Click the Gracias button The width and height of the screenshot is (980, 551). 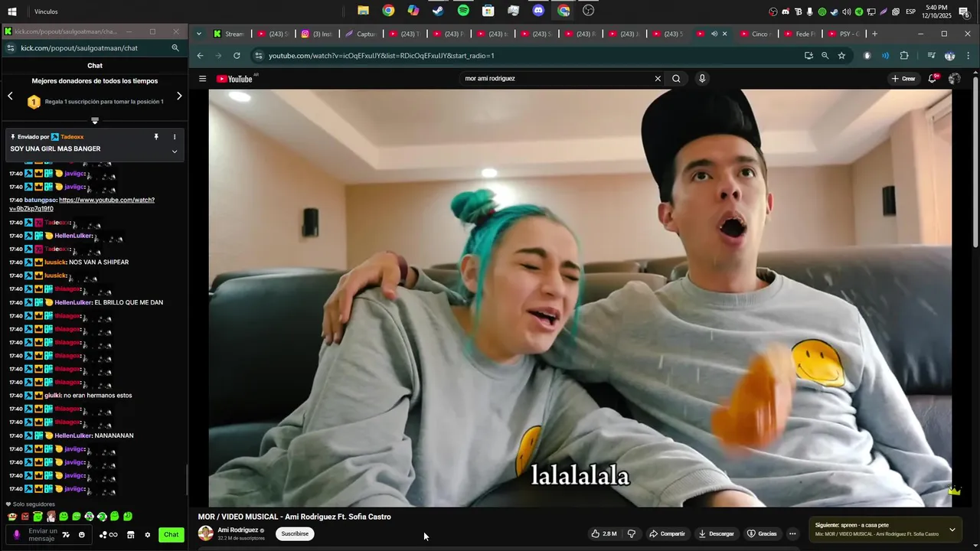(762, 533)
